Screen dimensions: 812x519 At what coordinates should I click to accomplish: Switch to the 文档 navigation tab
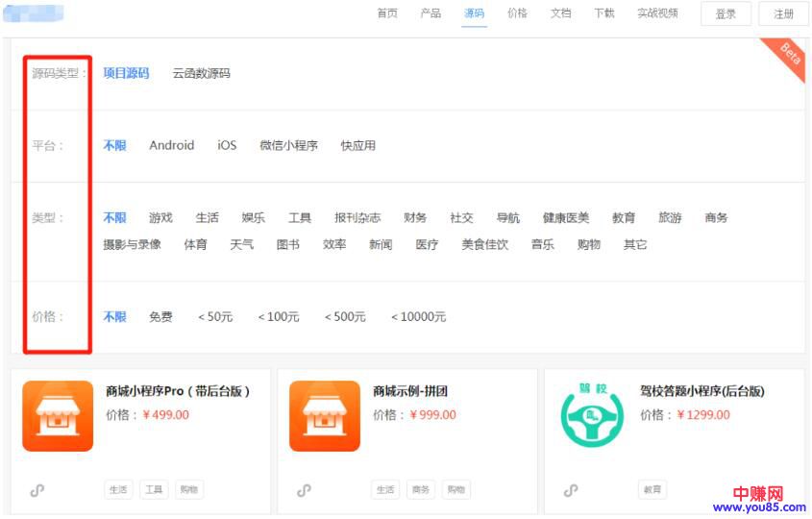560,13
